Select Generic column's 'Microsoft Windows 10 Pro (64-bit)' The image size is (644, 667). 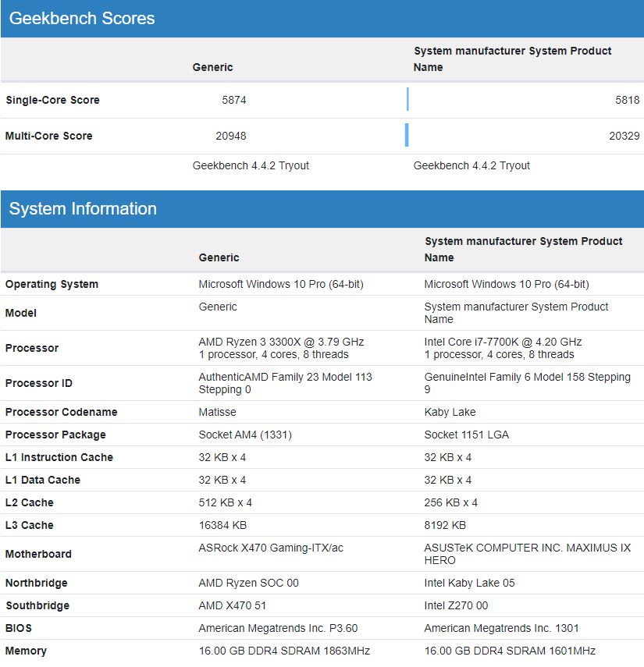pos(281,284)
